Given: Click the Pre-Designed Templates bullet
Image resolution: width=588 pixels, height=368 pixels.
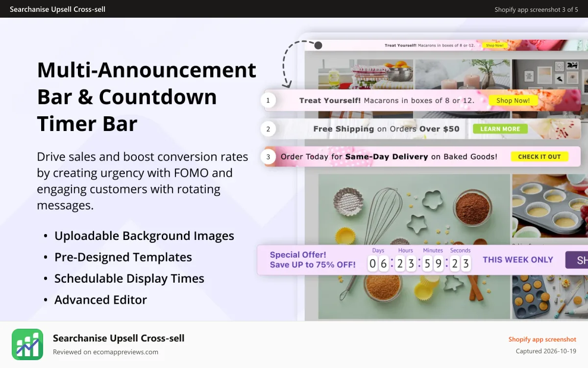Looking at the screenshot, I should point(123,257).
